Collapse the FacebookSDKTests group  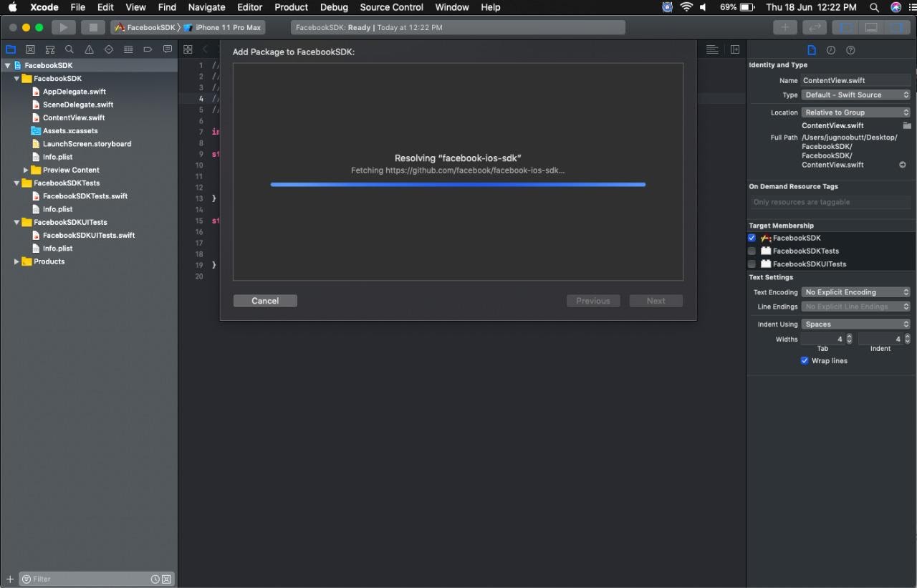(x=16, y=183)
